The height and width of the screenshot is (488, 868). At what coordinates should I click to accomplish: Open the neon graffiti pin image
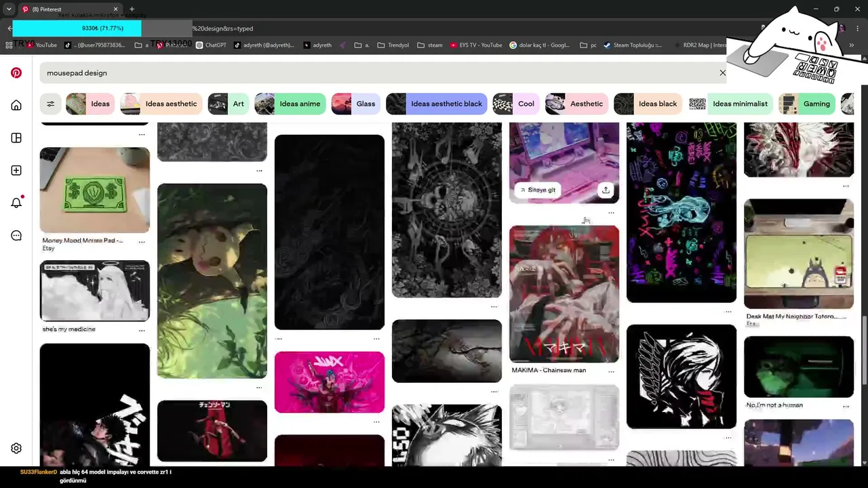[x=682, y=212]
